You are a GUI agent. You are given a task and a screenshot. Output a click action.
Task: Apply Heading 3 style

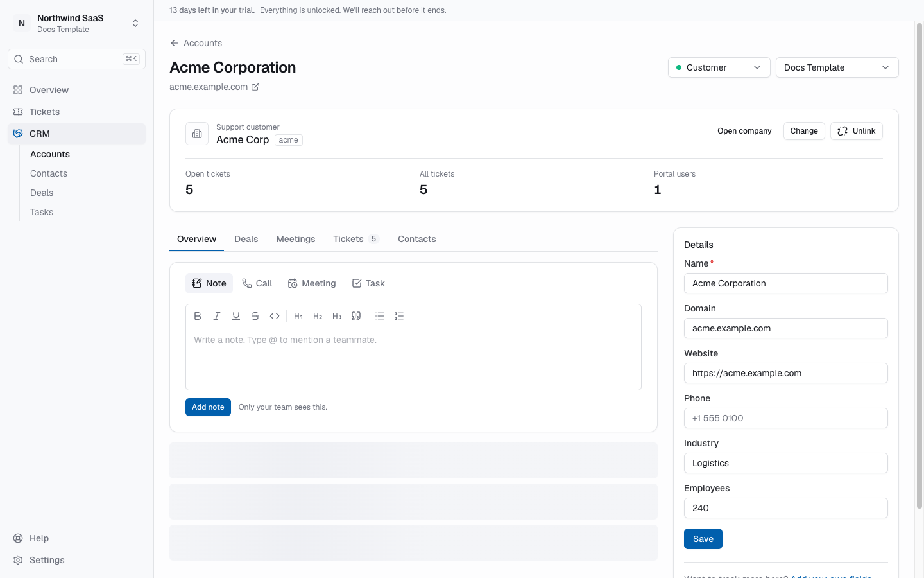pos(337,316)
